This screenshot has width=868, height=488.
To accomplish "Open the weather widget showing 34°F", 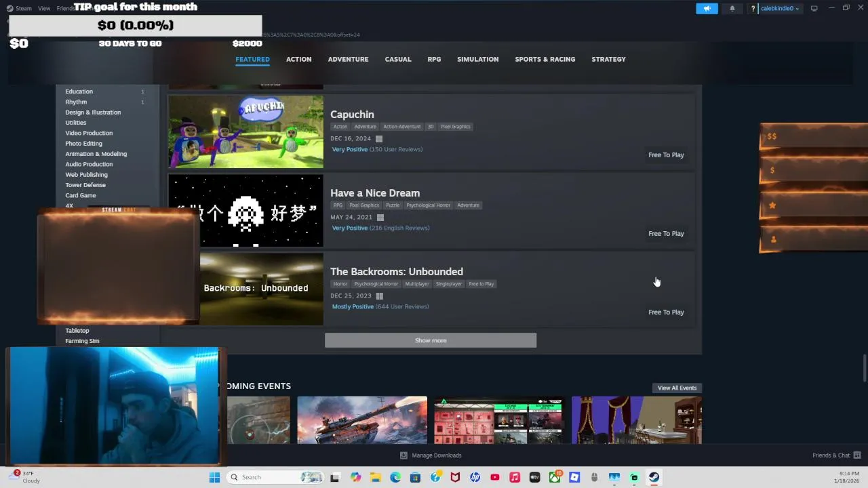I will (26, 477).
